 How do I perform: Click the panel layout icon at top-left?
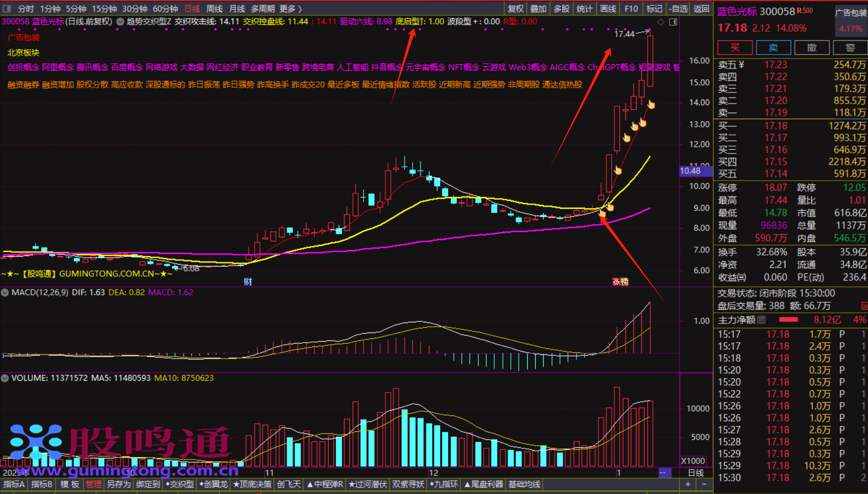pos(7,8)
